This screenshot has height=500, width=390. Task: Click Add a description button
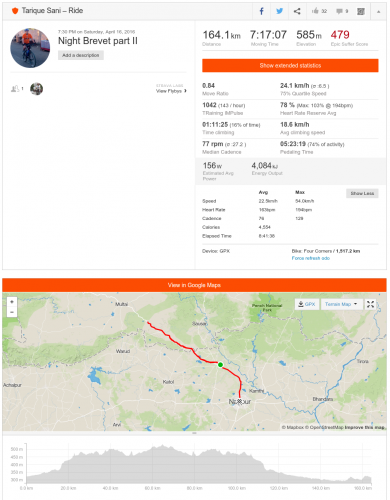[x=81, y=55]
